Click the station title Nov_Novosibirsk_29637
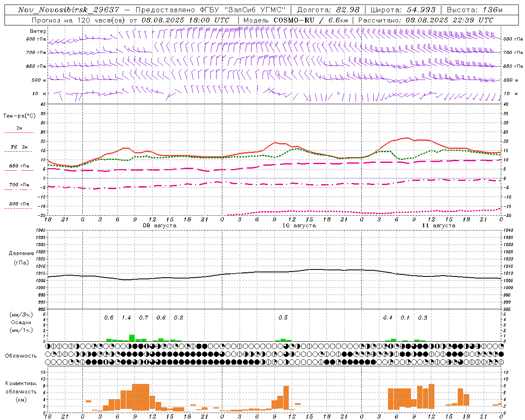Screen dimensions: 525x420 [68, 10]
